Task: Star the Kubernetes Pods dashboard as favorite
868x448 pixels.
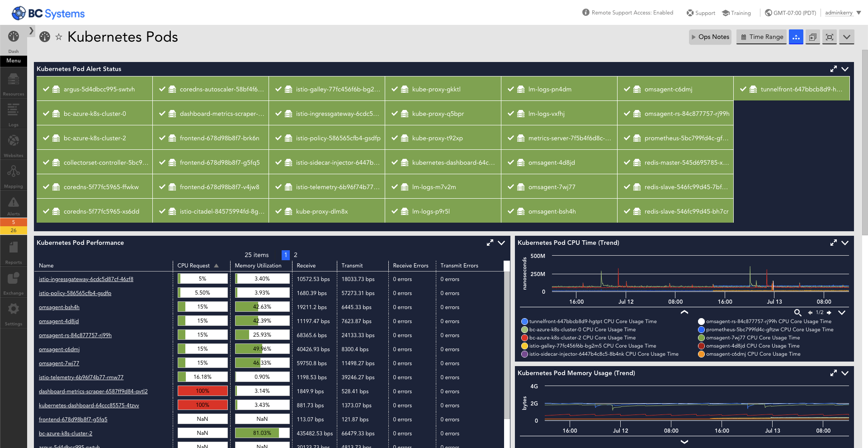Action: pos(59,37)
